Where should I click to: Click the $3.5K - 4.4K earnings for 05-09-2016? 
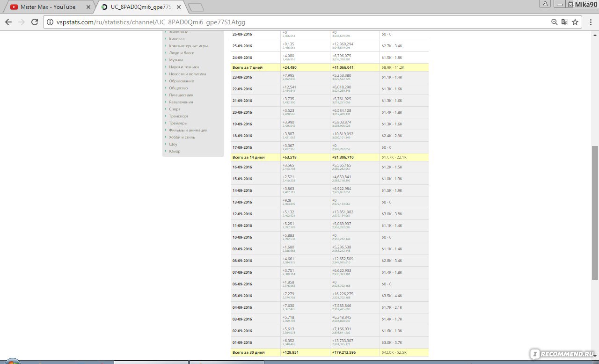coord(392,296)
